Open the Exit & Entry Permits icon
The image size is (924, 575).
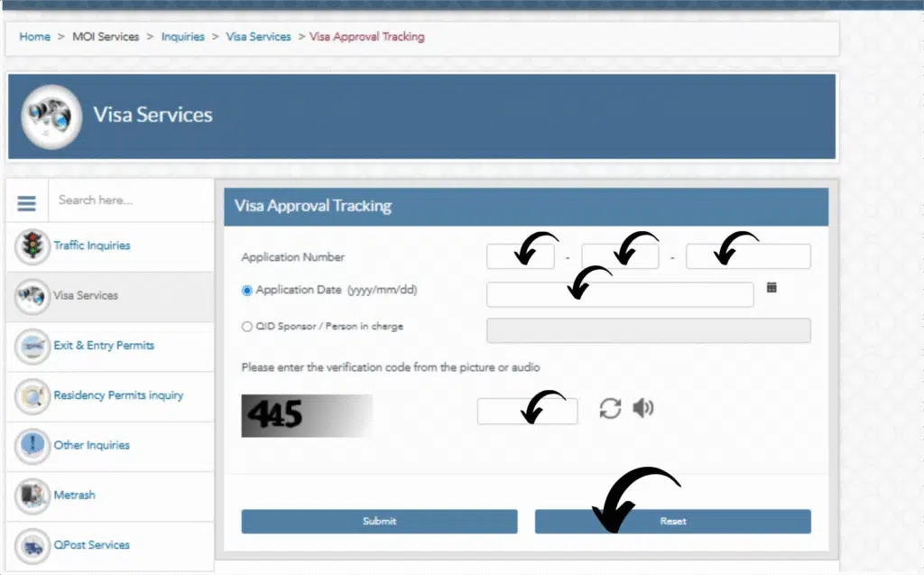[x=32, y=346]
